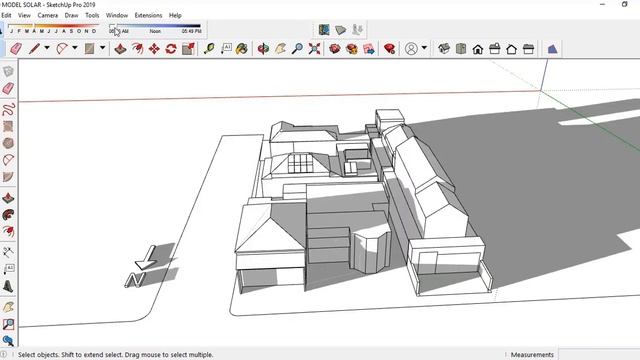The image size is (640, 360).
Task: Select the Zoom magnifier tool in top toolbar
Action: (x=298, y=49)
